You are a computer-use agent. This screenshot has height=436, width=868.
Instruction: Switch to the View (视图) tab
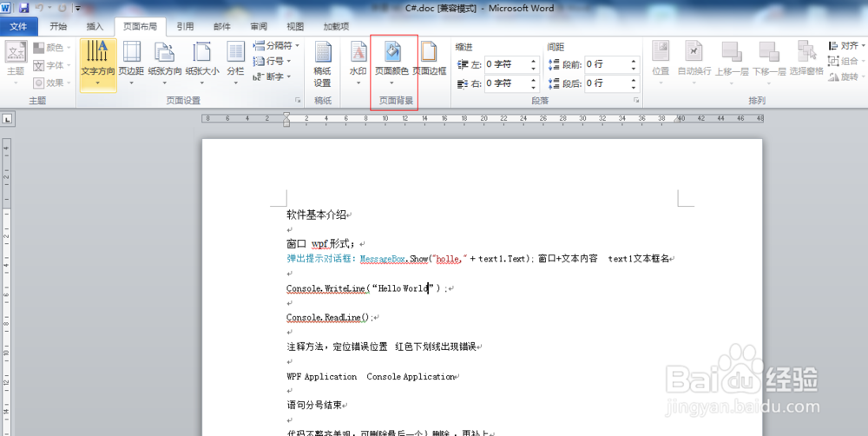(295, 26)
